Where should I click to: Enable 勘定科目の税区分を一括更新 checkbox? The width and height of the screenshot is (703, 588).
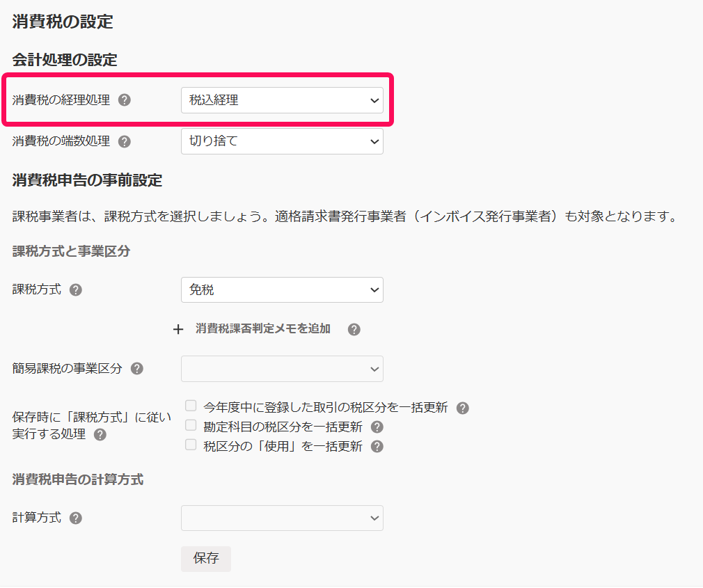(x=191, y=425)
